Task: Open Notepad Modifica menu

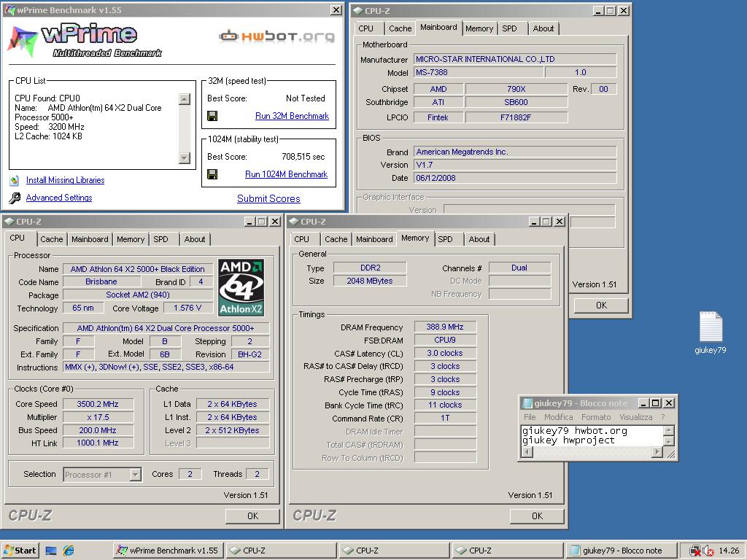Action: coord(559,416)
